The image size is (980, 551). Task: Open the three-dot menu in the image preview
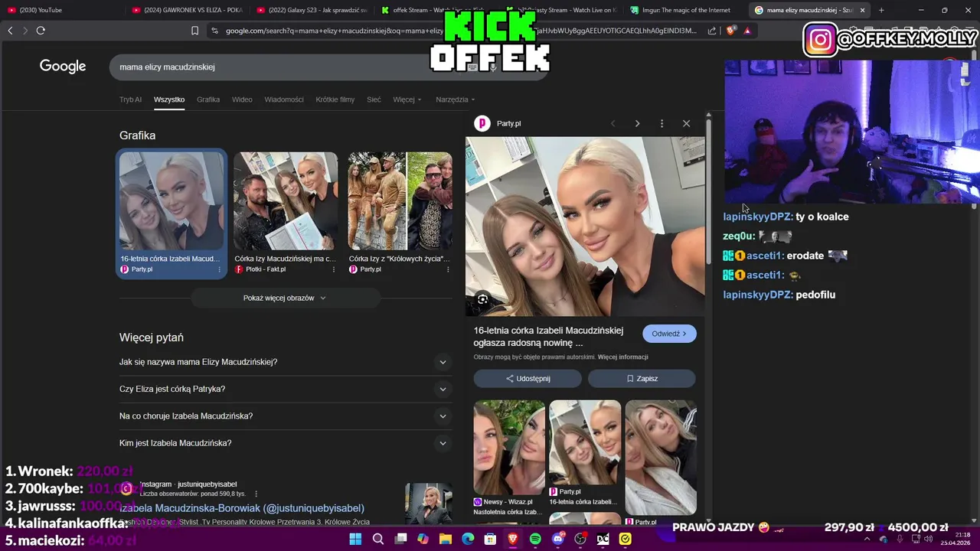click(661, 123)
